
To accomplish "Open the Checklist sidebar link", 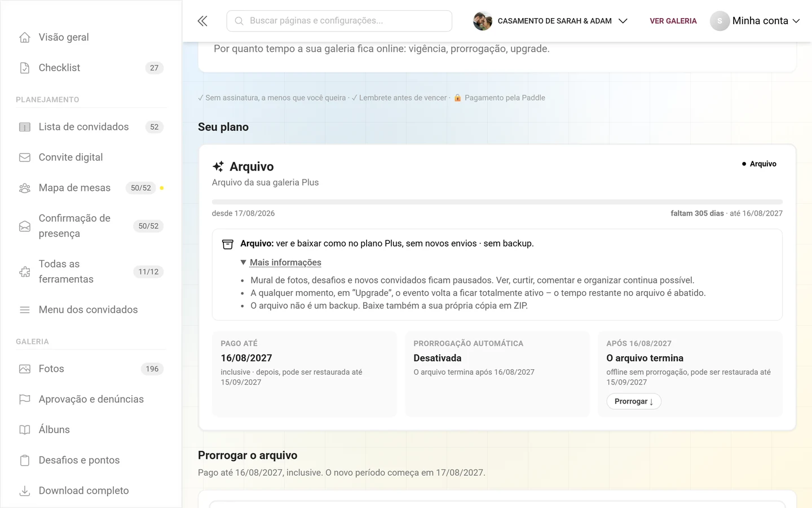I will [91, 68].
